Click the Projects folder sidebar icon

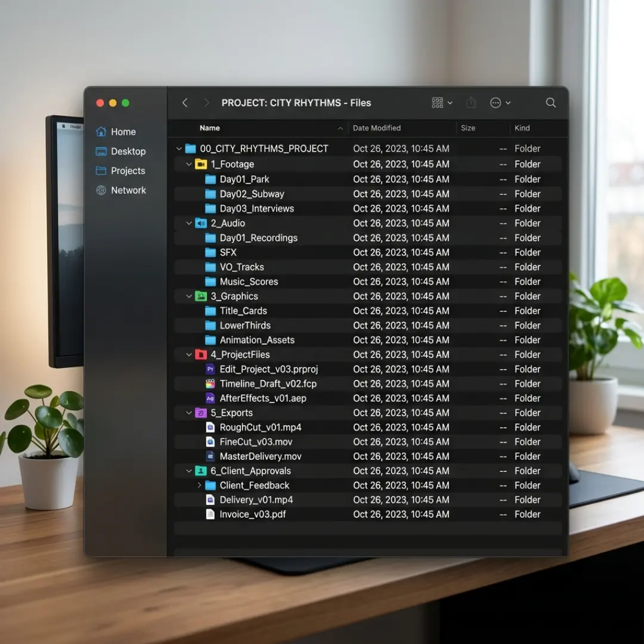click(x=101, y=171)
